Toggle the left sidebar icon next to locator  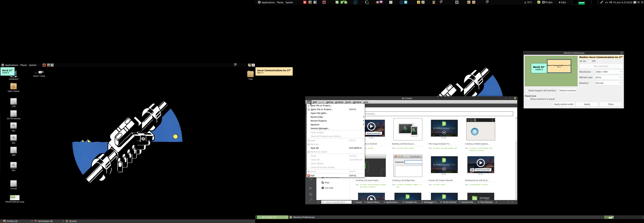pyautogui.click(x=318, y=202)
